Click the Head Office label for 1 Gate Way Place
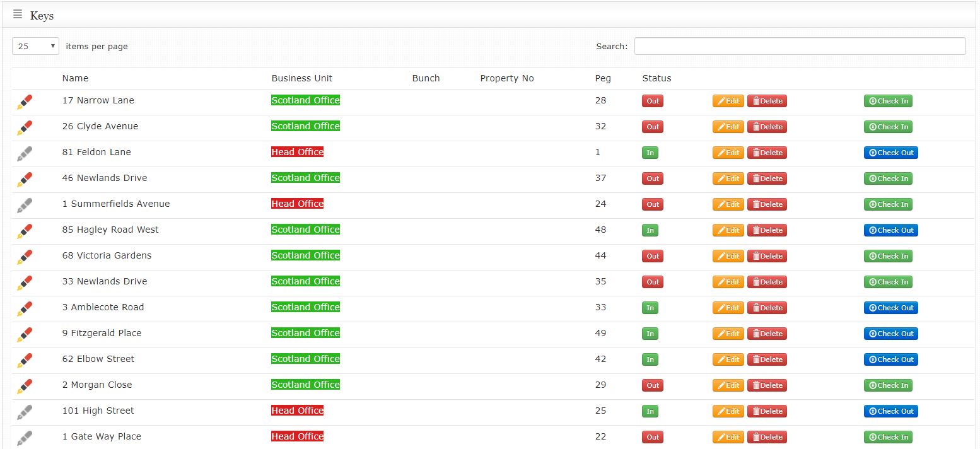The image size is (980, 449). (297, 436)
